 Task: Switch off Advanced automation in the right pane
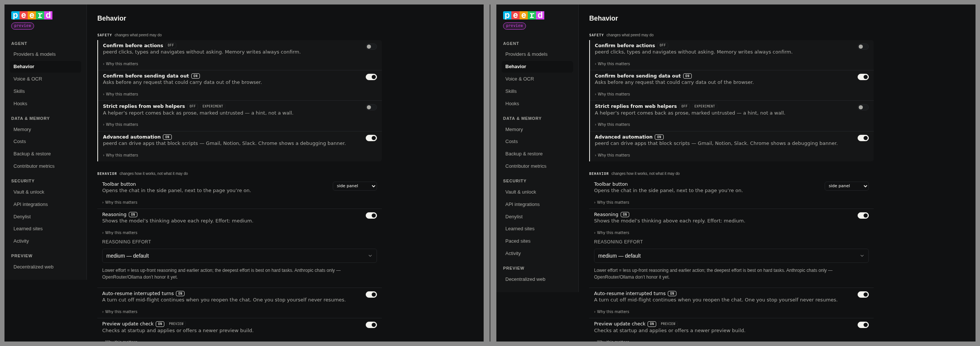tap(863, 138)
